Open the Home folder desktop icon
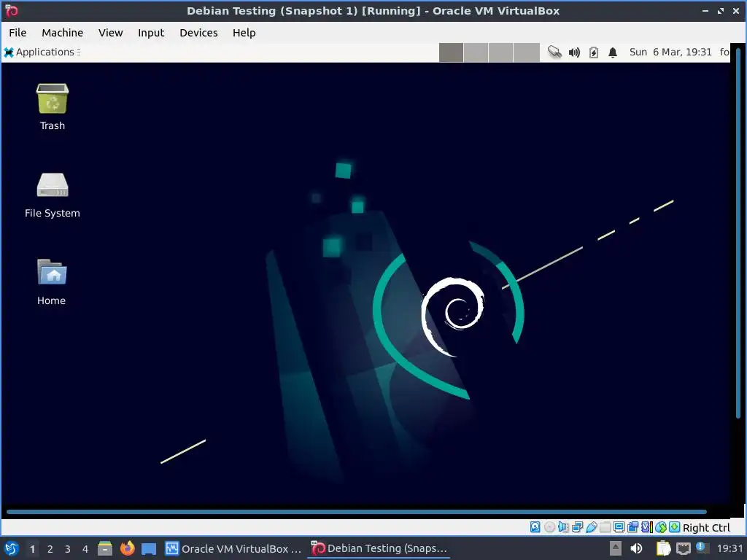Image resolution: width=747 pixels, height=560 pixels. coord(52,282)
